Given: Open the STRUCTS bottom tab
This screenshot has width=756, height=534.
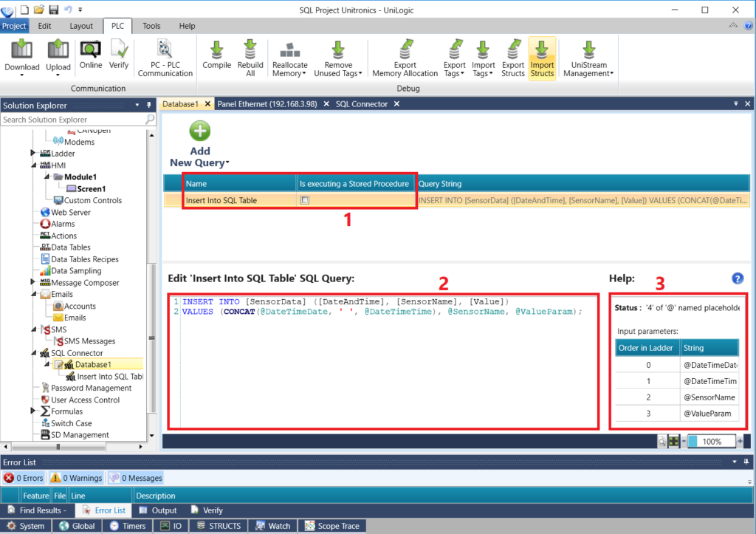Looking at the screenshot, I should [x=219, y=526].
